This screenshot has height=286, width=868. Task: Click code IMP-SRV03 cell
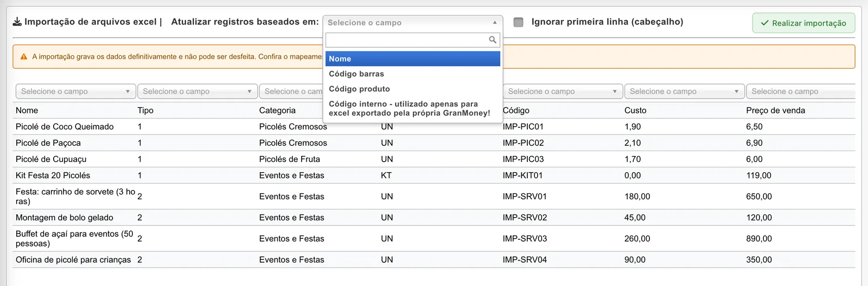525,238
